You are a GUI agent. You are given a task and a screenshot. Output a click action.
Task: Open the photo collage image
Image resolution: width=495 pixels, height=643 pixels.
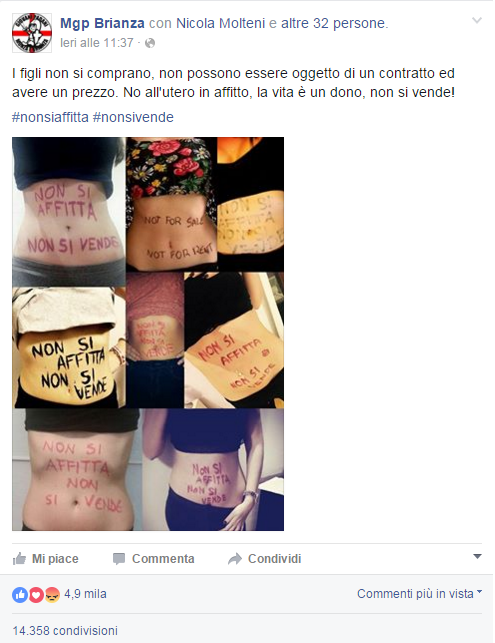click(148, 334)
